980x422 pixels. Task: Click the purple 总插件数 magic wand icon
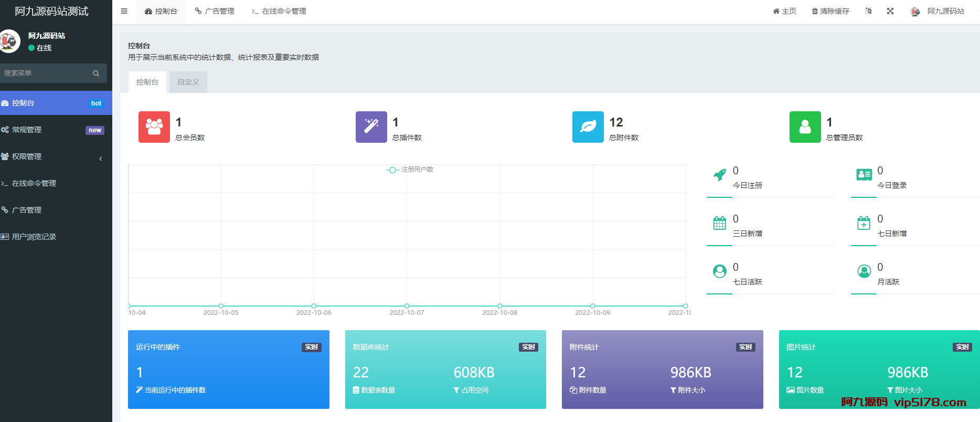click(371, 127)
